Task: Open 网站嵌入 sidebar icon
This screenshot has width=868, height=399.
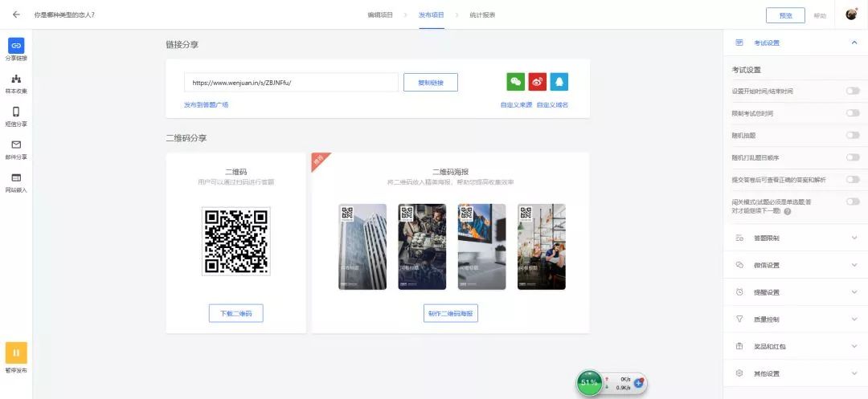Action: click(x=16, y=177)
